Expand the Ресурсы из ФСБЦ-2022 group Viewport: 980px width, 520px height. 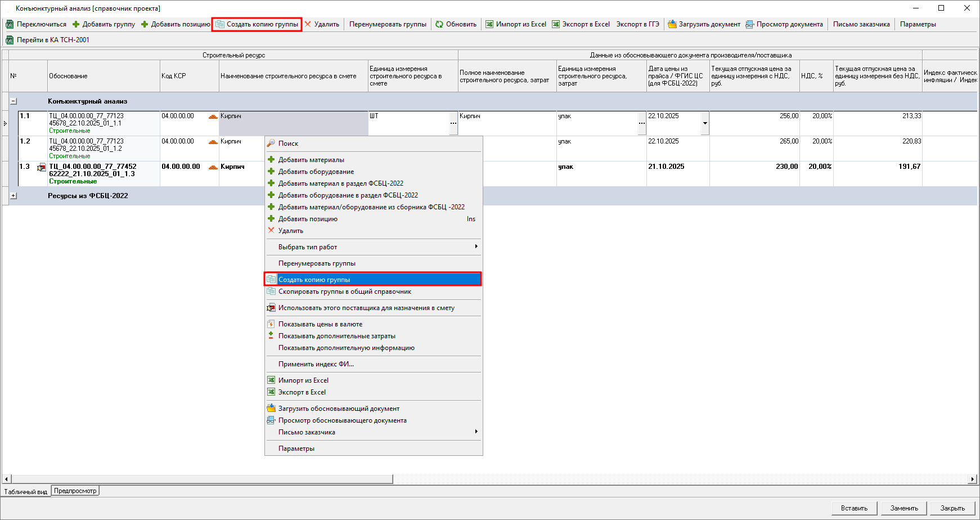coord(14,196)
